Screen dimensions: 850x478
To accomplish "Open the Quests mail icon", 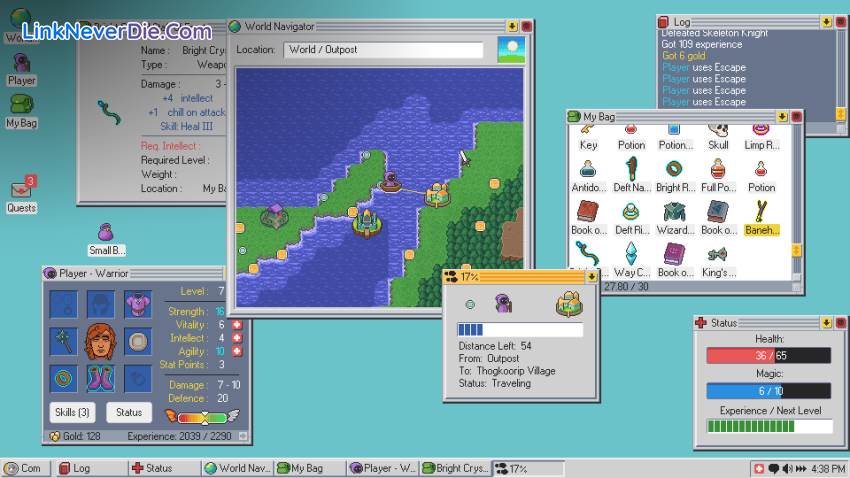I will [x=22, y=194].
